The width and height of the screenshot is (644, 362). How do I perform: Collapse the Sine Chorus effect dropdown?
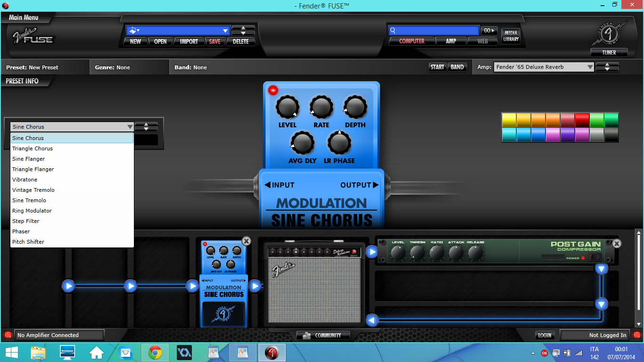point(130,127)
